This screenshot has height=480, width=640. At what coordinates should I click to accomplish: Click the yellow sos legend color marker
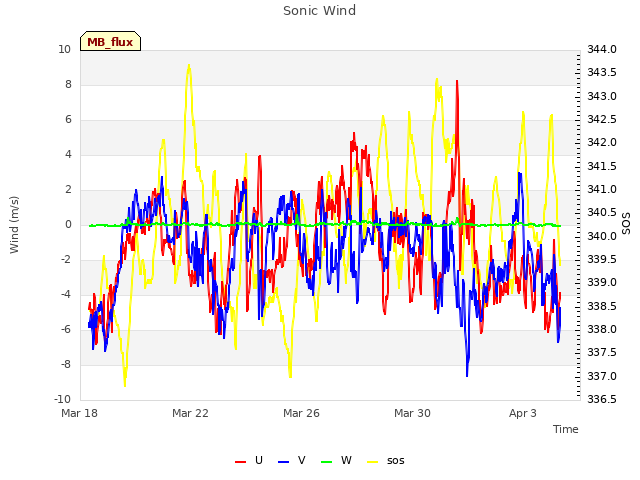coord(372,462)
